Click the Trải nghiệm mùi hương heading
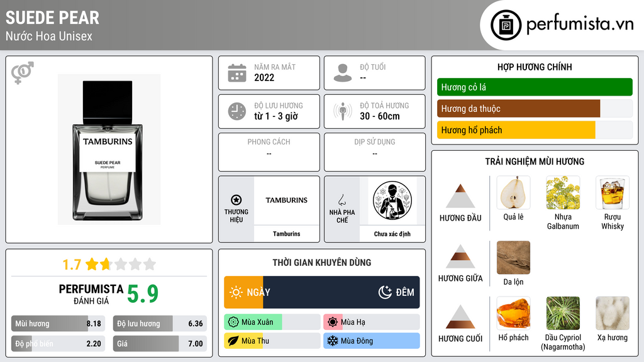Image resolution: width=644 pixels, height=362 pixels. (x=535, y=162)
